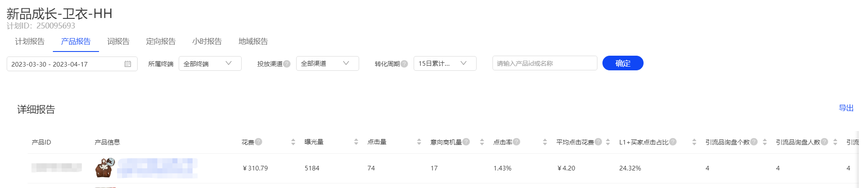
Task: Click help icon beside 平均点击花费 header
Action: (x=598, y=142)
